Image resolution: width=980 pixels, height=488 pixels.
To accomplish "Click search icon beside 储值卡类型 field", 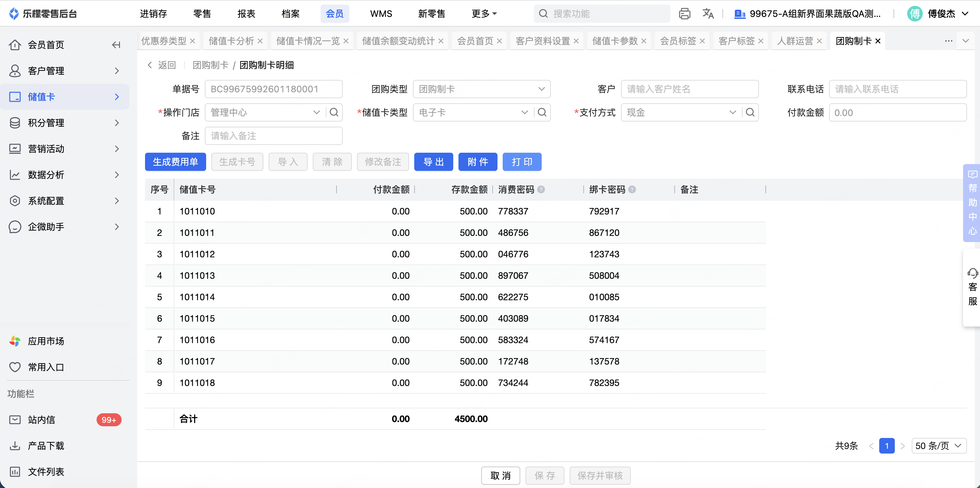I will 542,112.
